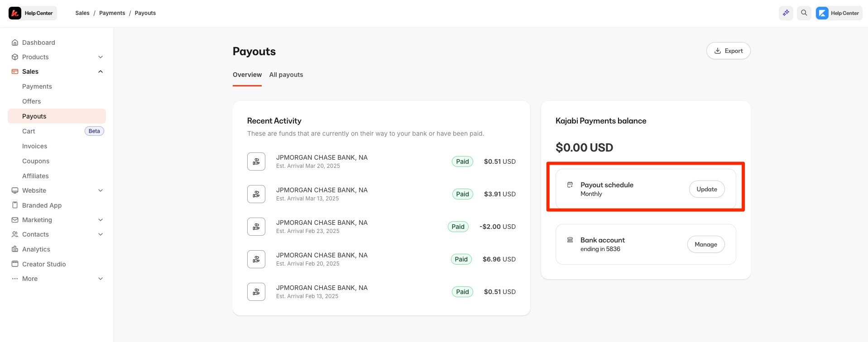Click the Help Center label at top left
Viewport: 868px width, 342px height.
coord(38,13)
